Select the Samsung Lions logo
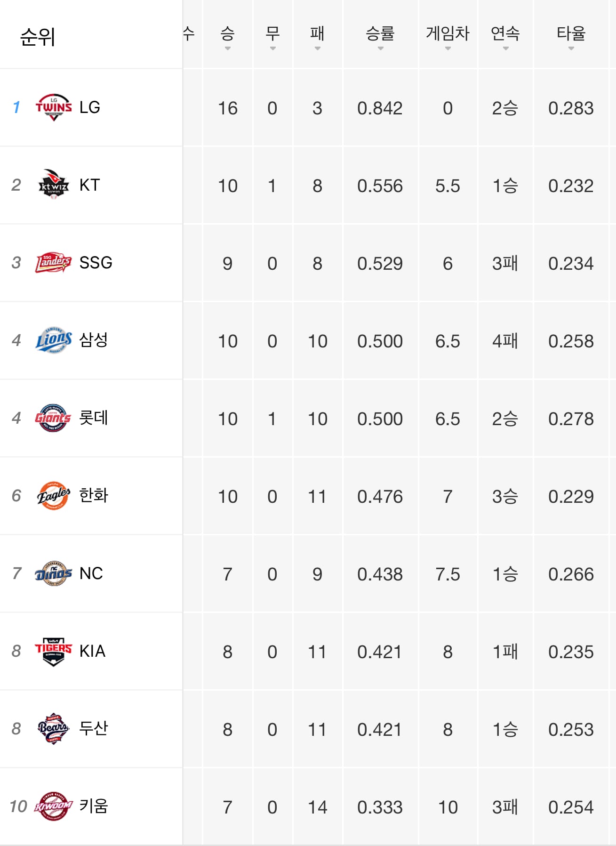The height and width of the screenshot is (846, 616). pyautogui.click(x=54, y=340)
